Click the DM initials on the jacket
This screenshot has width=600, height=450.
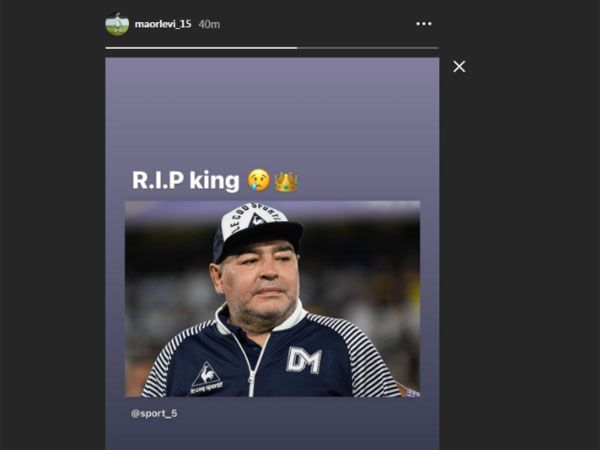[303, 358]
